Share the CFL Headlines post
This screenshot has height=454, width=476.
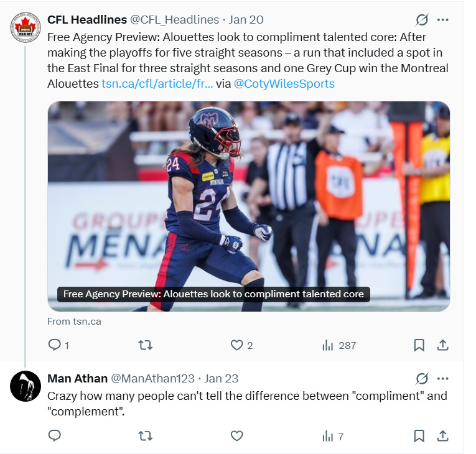point(442,345)
